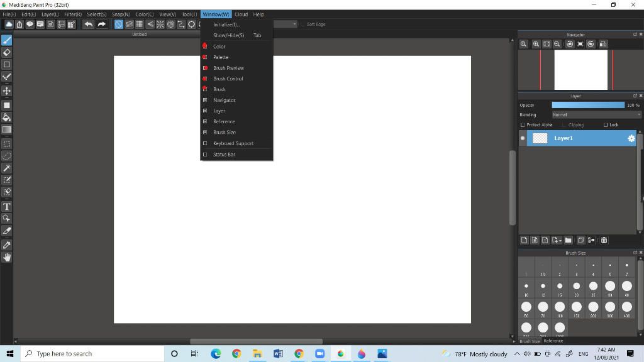Select the Hand tool

pos(6,257)
